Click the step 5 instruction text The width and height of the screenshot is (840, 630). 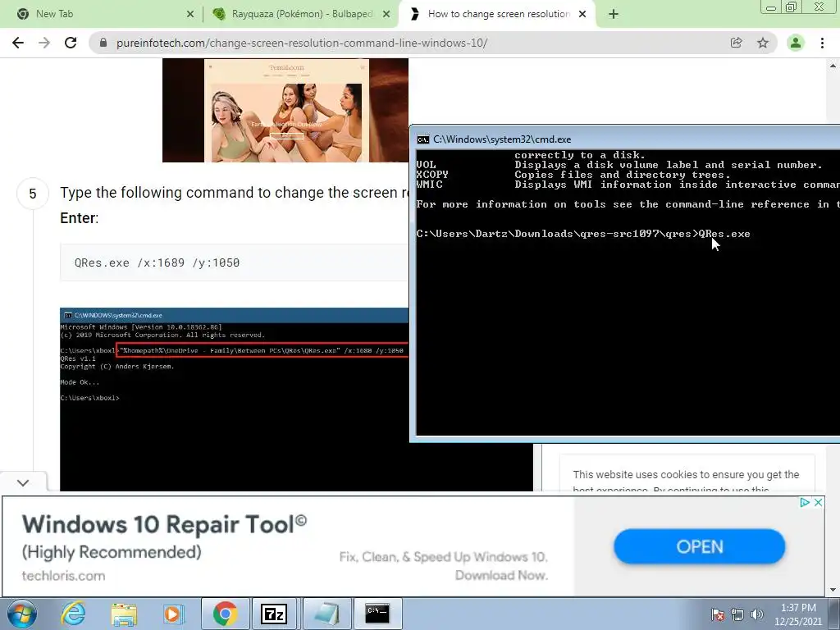coord(234,204)
